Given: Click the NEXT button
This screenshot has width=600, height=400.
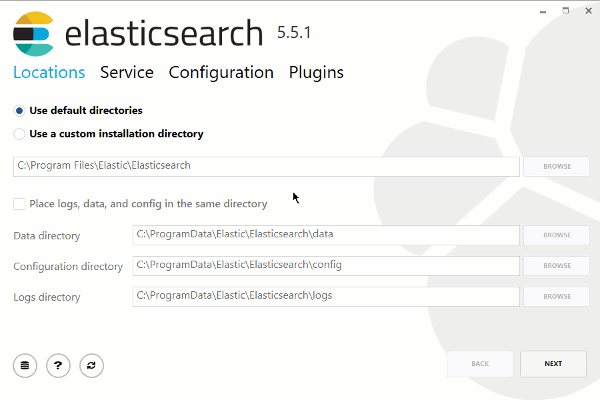Looking at the screenshot, I should 553,364.
